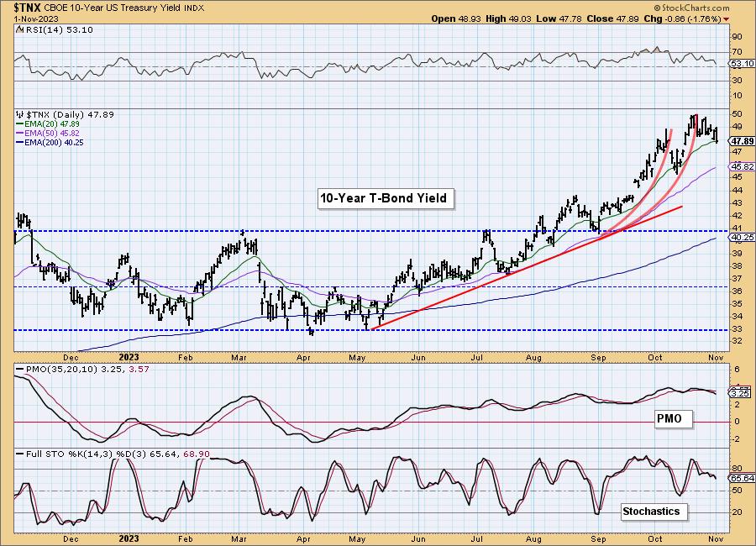Click the green line swatch for EMA(20)
The image size is (756, 546).
pyautogui.click(x=19, y=124)
